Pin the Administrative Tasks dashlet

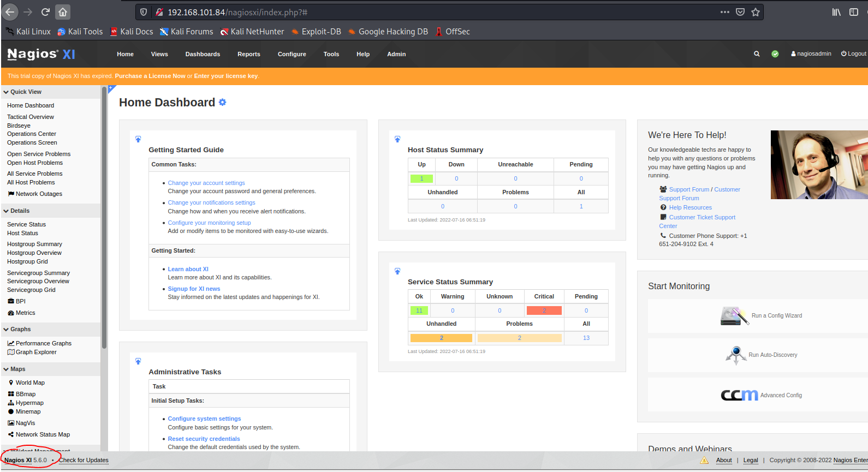point(138,361)
